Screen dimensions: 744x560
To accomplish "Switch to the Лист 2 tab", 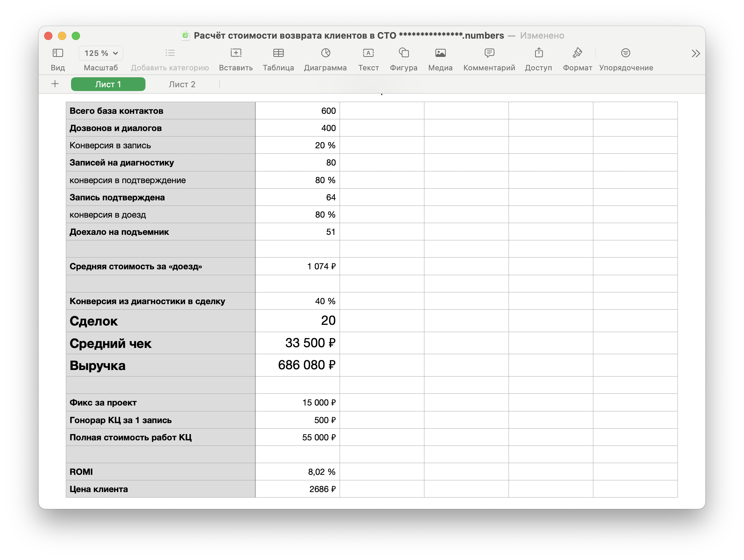I will pos(182,84).
